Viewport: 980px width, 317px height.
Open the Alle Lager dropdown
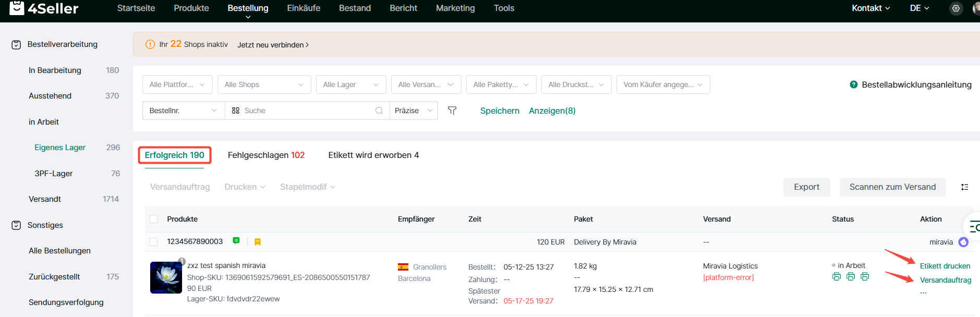point(351,84)
